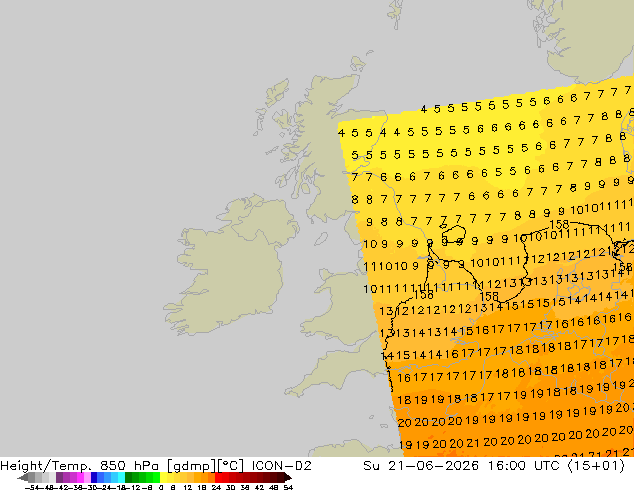The image size is (634, 490).
Task: Click the '(15+01)' forecast offset text
Action: click(x=596, y=466)
